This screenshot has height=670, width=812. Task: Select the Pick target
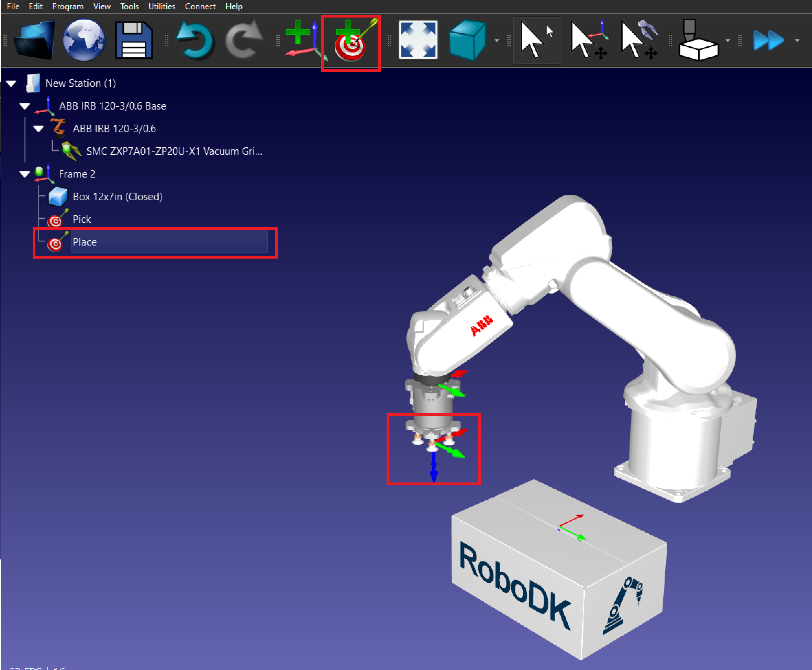[x=81, y=219]
